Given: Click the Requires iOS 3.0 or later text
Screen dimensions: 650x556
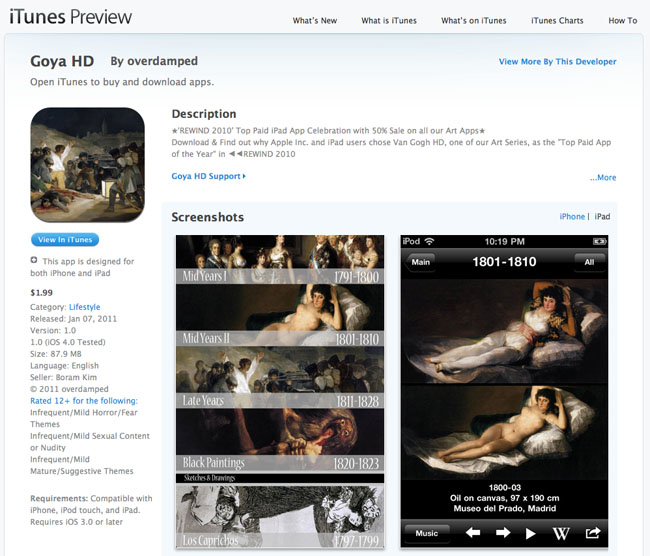Looking at the screenshot, I should coord(76,522).
